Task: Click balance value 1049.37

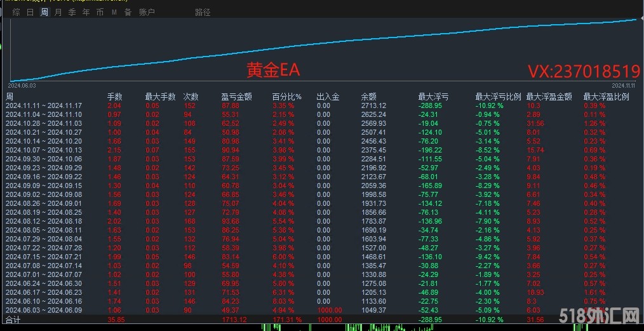Action: tap(373, 310)
